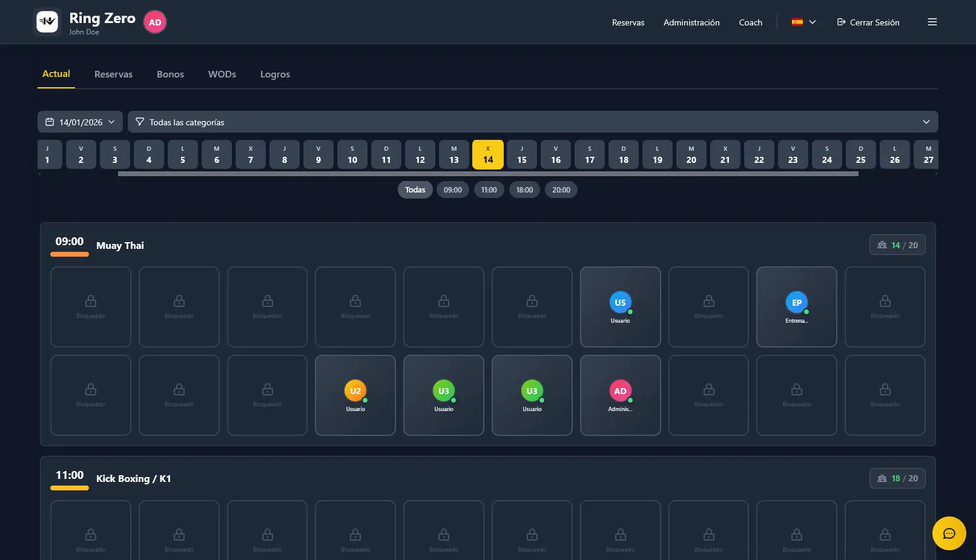This screenshot has width=976, height=560.
Task: Open the yellow chat support bubble
Action: click(949, 533)
